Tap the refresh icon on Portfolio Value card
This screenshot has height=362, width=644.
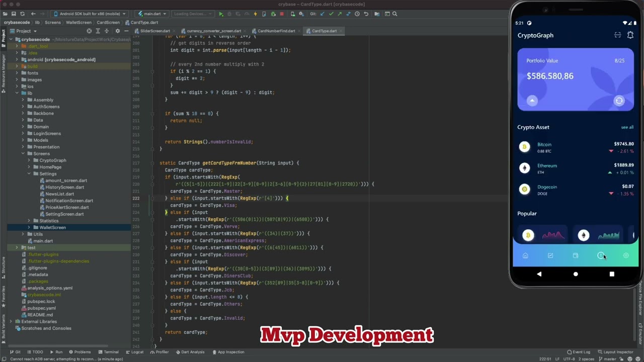619,101
